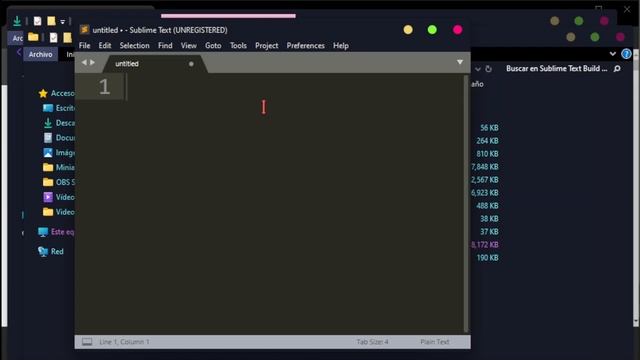The width and height of the screenshot is (640, 360).
Task: Open the Tools menu
Action: point(238,46)
